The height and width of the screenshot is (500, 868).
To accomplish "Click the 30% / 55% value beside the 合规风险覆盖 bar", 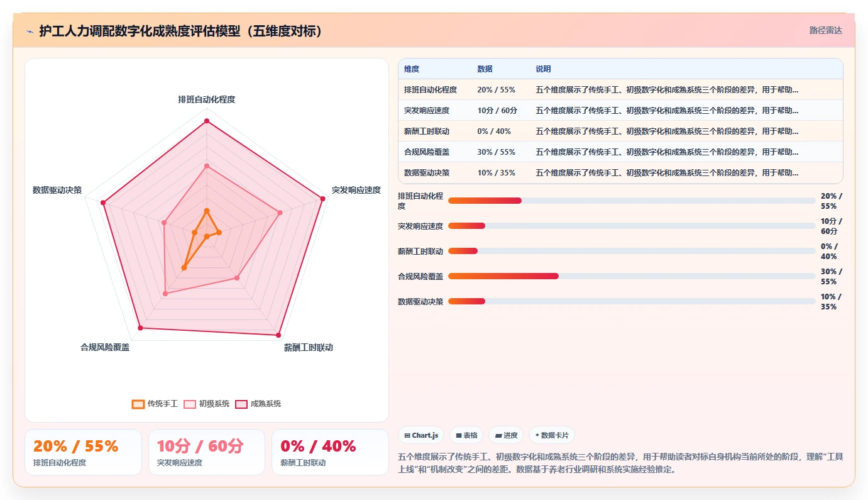I will [x=832, y=277].
